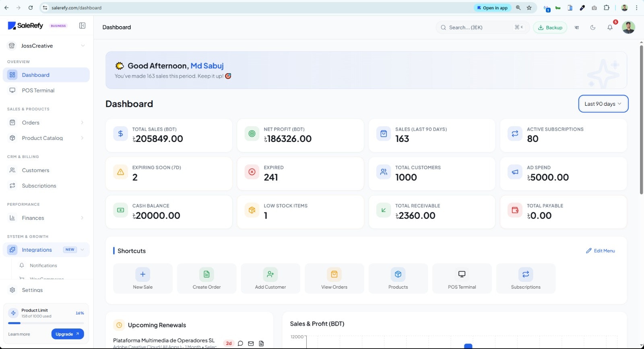Open chat icon for Plataforma renewal
Image resolution: width=644 pixels, height=349 pixels.
[x=240, y=343]
